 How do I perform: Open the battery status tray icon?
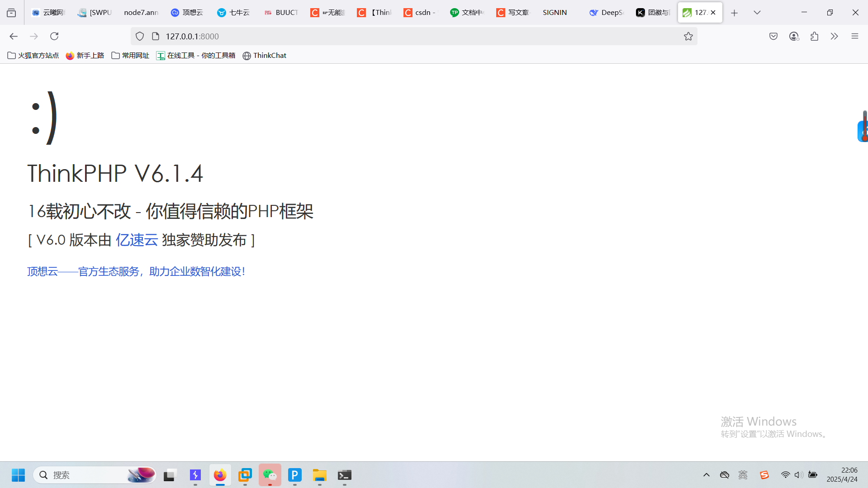point(813,475)
